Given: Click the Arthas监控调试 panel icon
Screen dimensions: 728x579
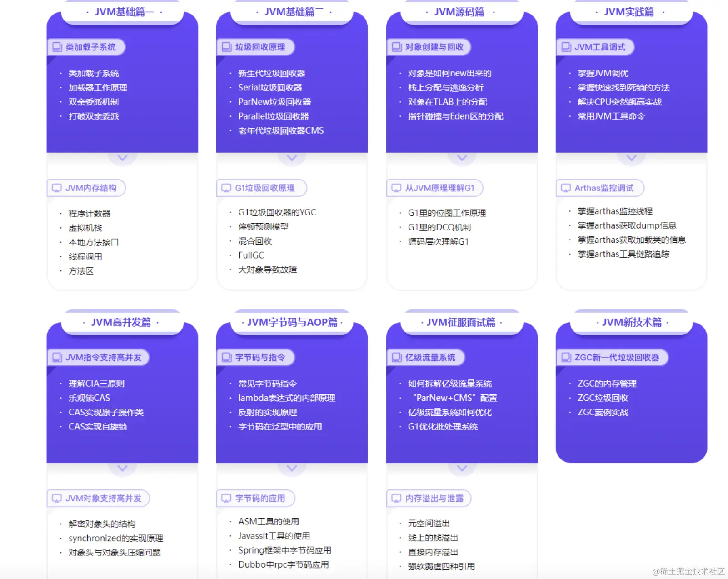Looking at the screenshot, I should click(566, 188).
